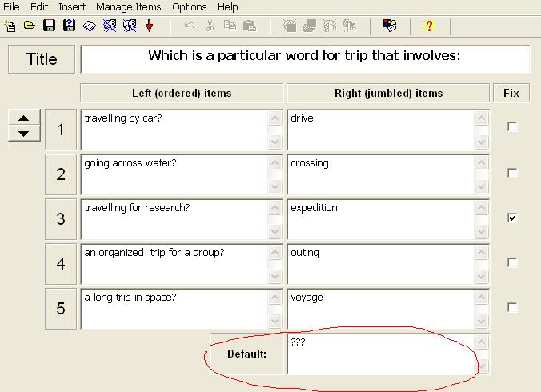This screenshot has height=392, width=541.
Task: Click scroll-up arrow in 'outing' field
Action: (481, 253)
